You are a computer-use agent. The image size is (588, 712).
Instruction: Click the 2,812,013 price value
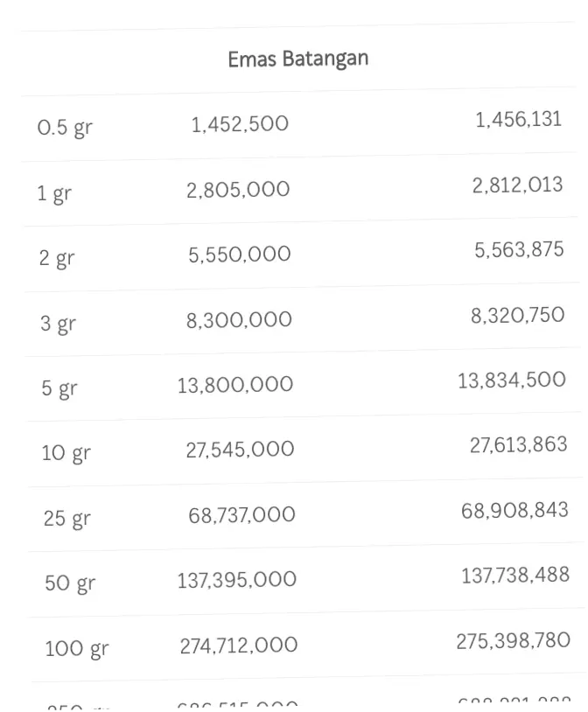[518, 185]
